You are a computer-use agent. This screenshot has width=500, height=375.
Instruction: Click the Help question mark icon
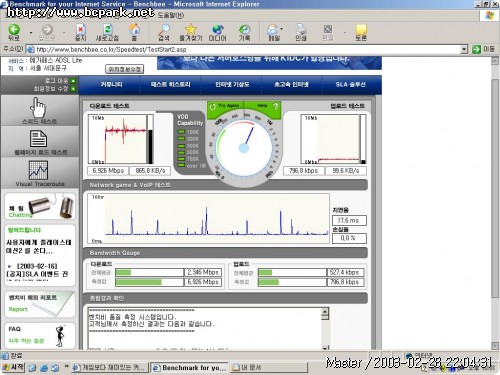[x=275, y=106]
